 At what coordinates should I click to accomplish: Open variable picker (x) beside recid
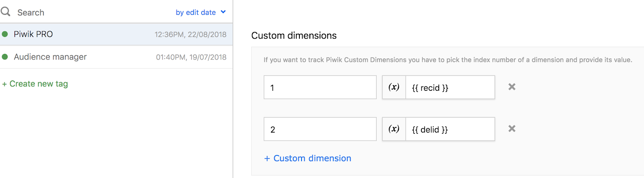(x=394, y=87)
